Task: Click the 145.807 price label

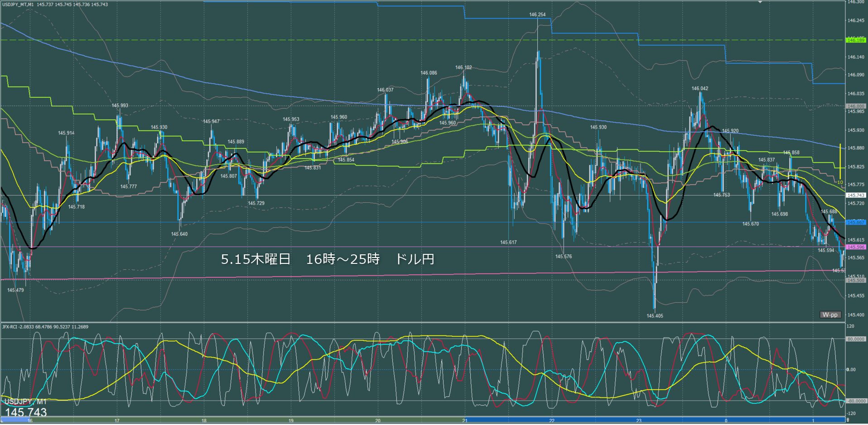Action: [228, 176]
